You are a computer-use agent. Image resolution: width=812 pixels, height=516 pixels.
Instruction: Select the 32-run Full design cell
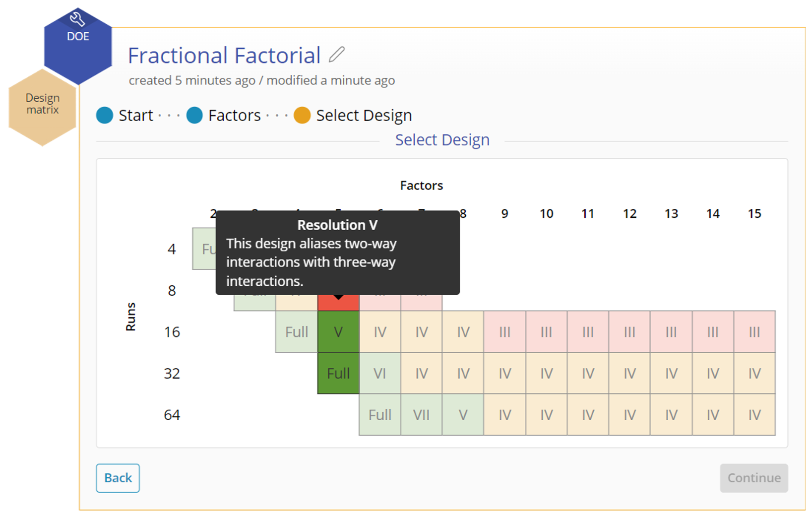[338, 373]
